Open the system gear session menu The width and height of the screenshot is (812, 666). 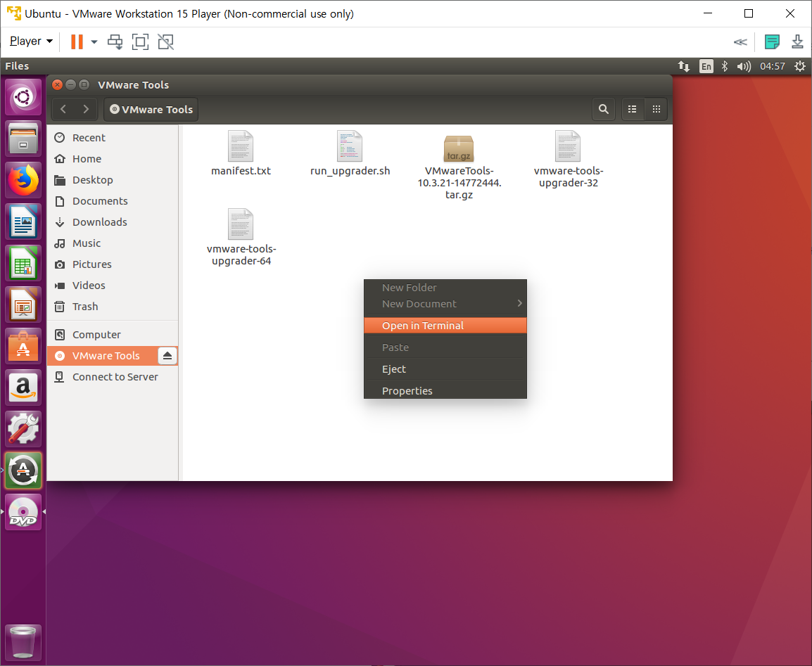(x=800, y=66)
